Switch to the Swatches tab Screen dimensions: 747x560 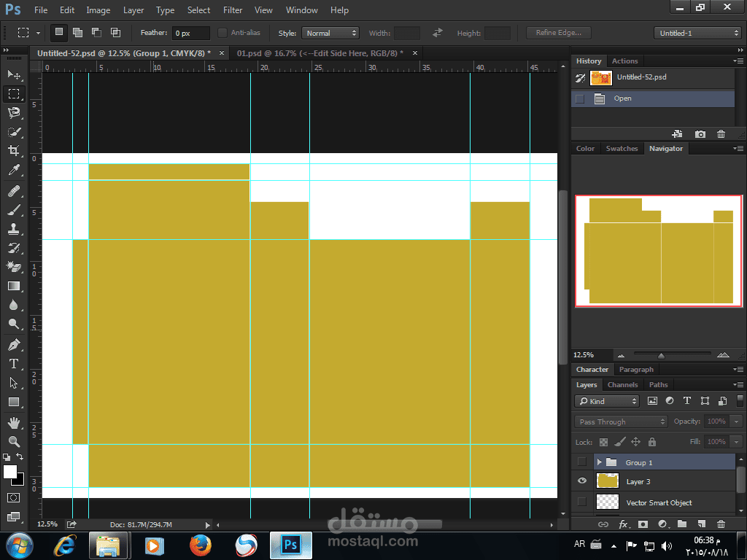(x=622, y=149)
